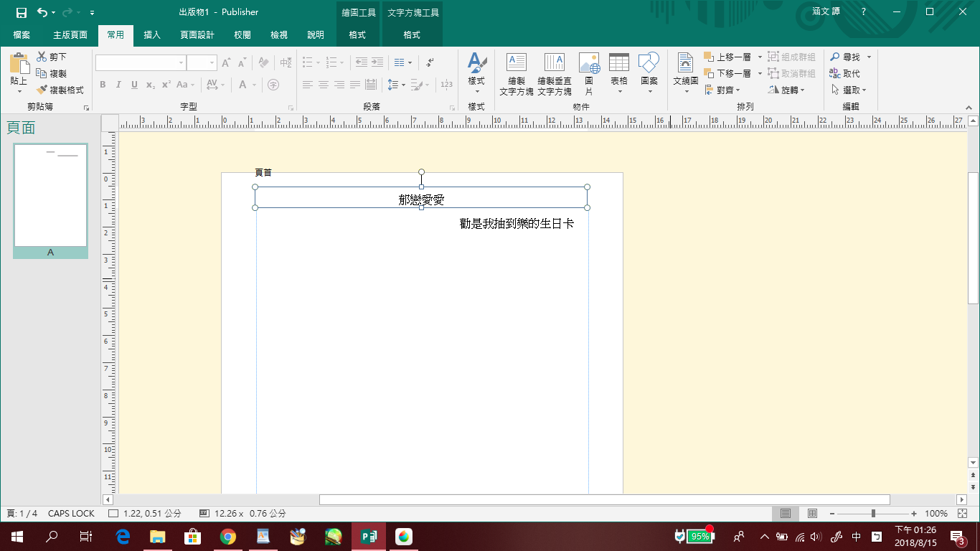
Task: Switch to two-page spread view in status bar
Action: (812, 514)
